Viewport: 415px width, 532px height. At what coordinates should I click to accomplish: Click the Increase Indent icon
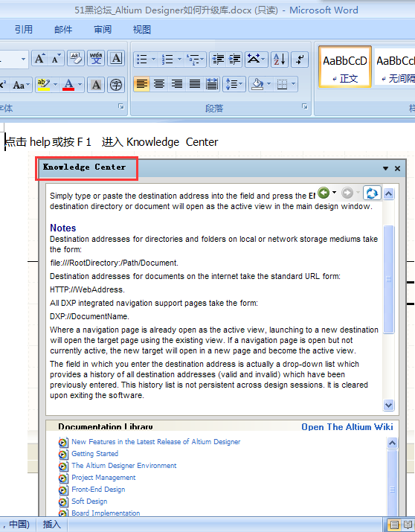coord(234,60)
